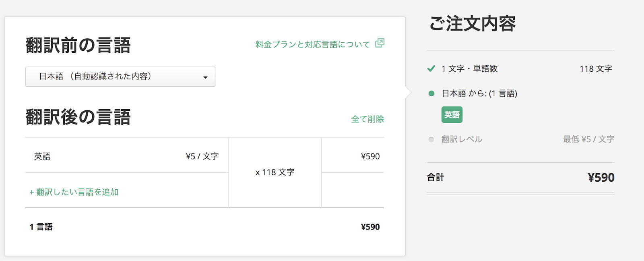
Task: Click the 1 言語 summary label
Action: pyautogui.click(x=41, y=227)
